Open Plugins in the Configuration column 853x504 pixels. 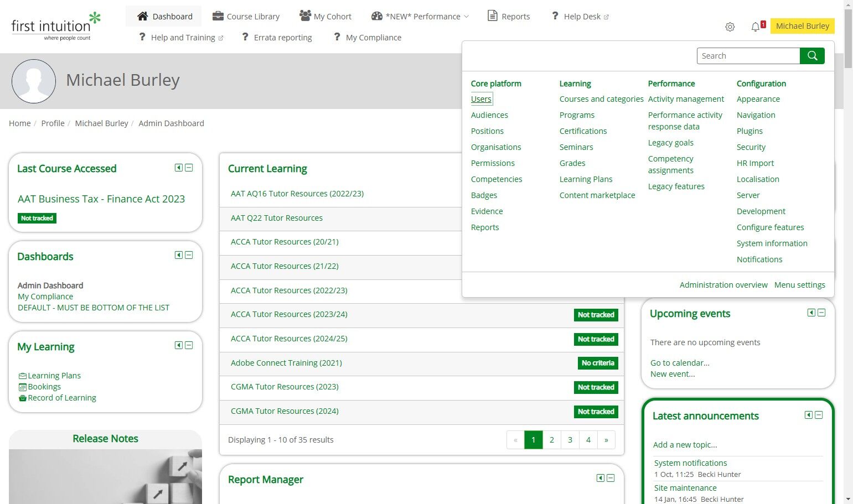coord(749,131)
